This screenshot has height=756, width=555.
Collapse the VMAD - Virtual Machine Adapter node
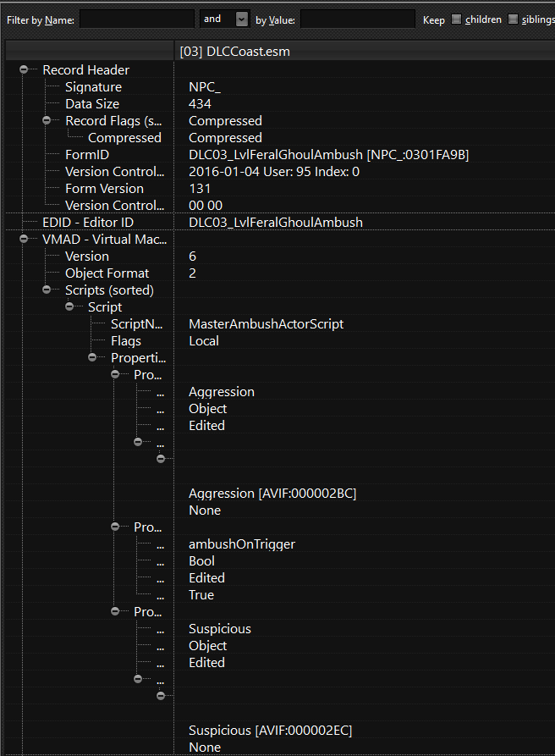tap(24, 239)
